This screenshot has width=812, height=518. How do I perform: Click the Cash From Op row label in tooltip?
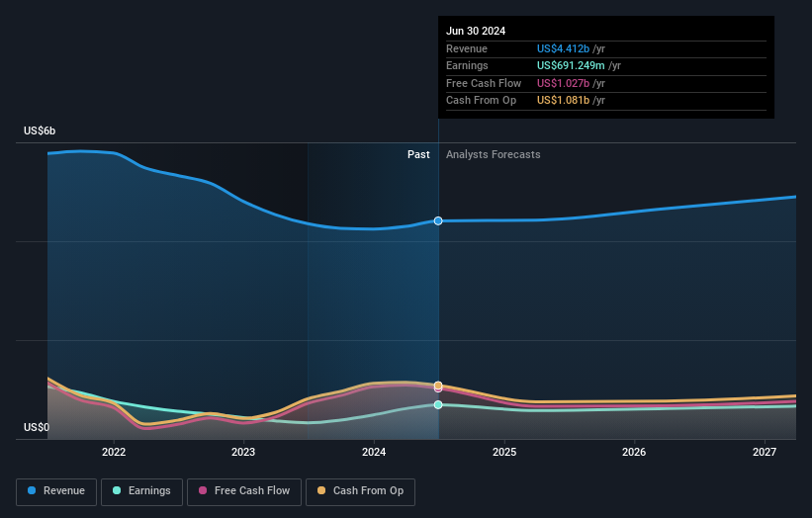[x=481, y=101]
